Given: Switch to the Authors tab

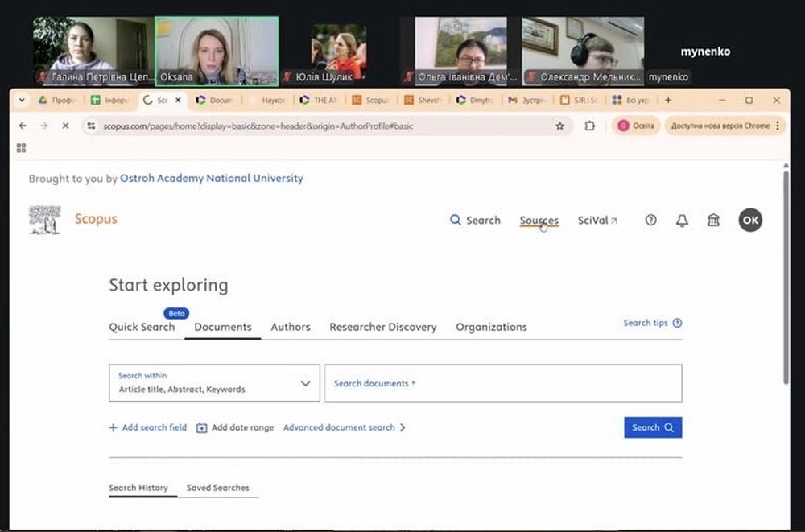Looking at the screenshot, I should [x=291, y=327].
